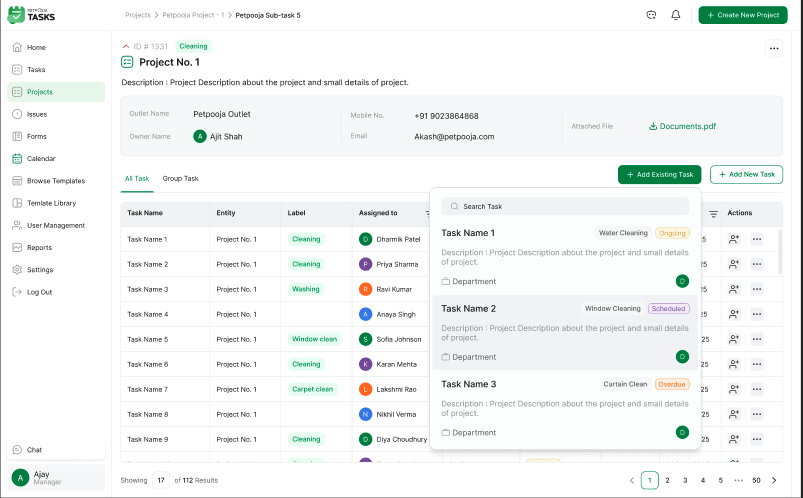803x498 pixels.
Task: Download the Documents.pdf attachment
Action: pos(682,127)
